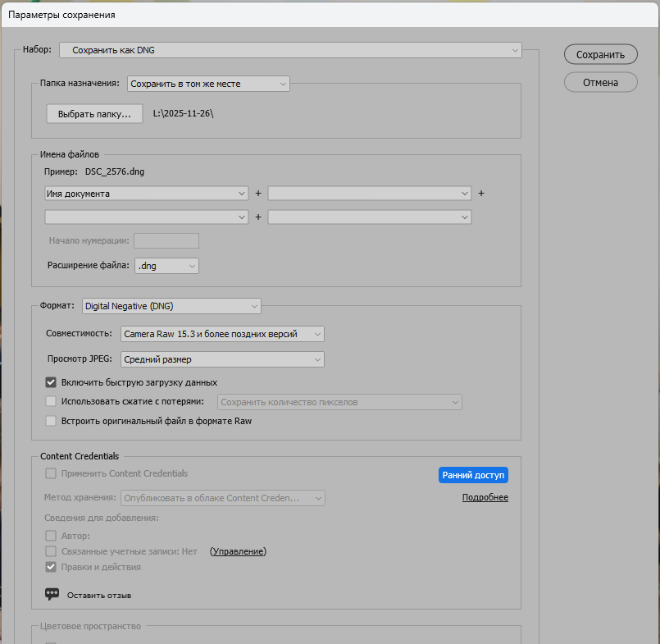Enable Использовать сжатие с потерями checkbox
The width and height of the screenshot is (660, 644).
click(51, 401)
